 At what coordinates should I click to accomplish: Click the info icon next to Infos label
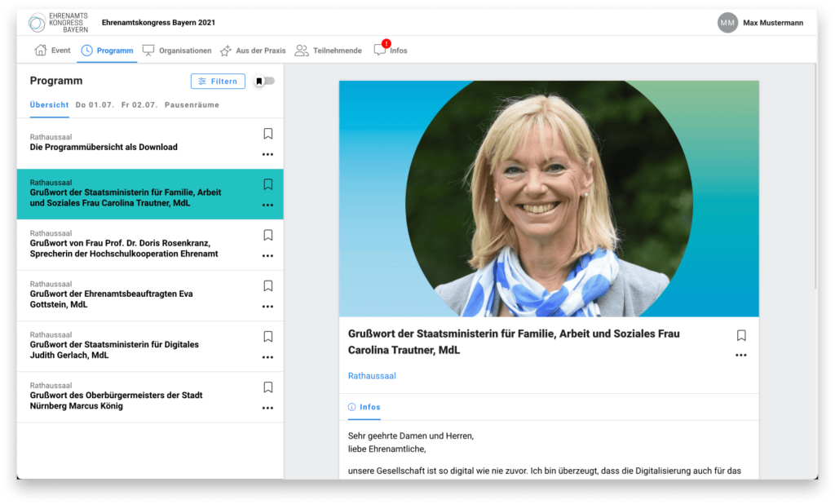pos(351,407)
